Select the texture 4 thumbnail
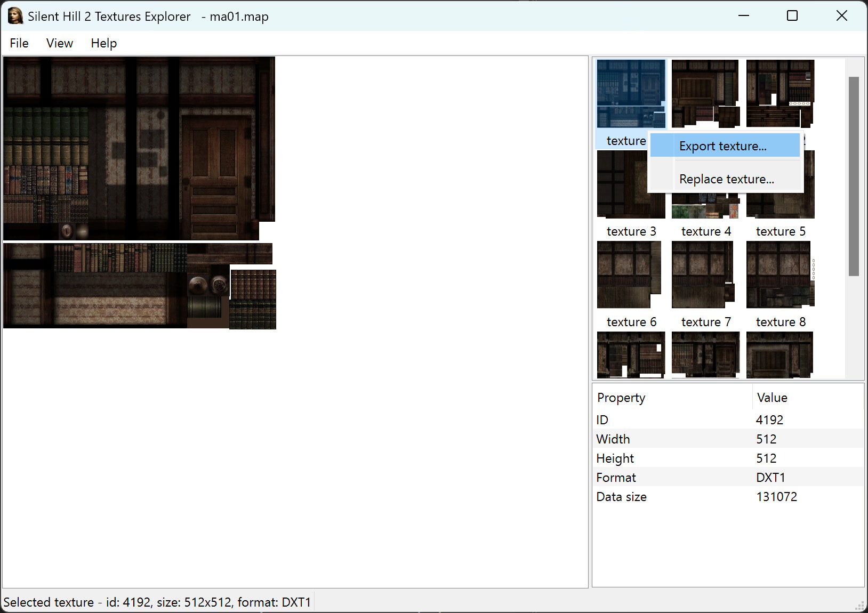Screen dimensions: 868x613 point(706,206)
